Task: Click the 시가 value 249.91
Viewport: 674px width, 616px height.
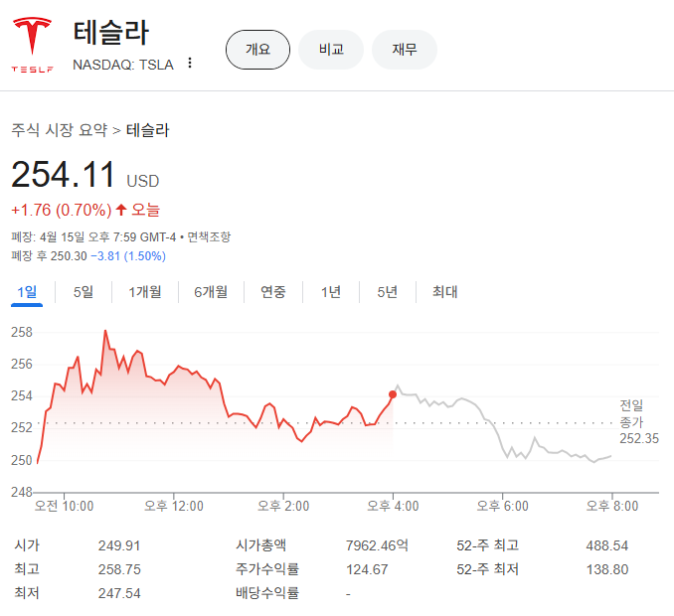Action: (x=119, y=545)
